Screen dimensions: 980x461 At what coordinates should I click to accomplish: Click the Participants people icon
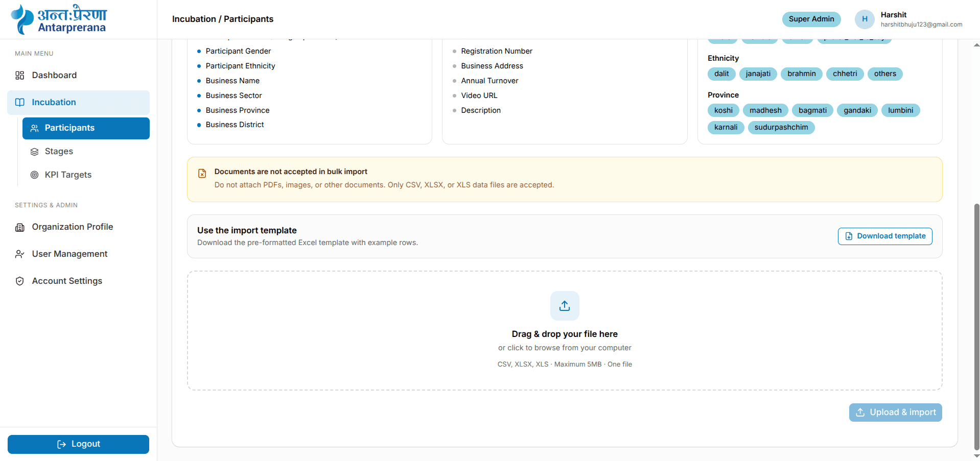point(35,128)
